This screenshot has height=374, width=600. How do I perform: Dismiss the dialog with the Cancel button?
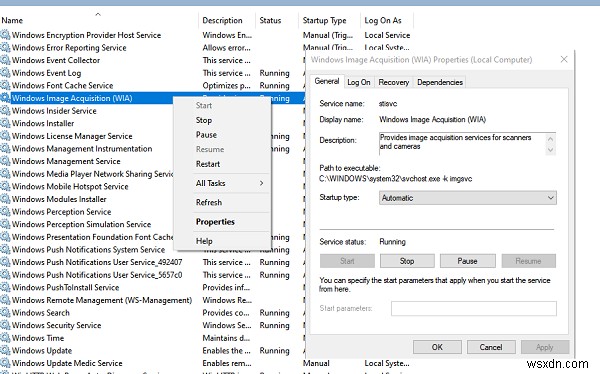click(491, 347)
